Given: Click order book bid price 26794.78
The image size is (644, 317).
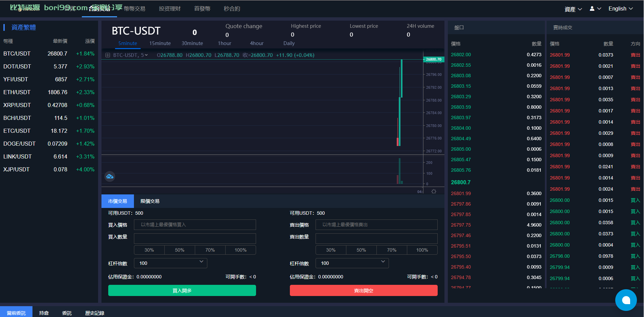Looking at the screenshot, I should pos(461,277).
